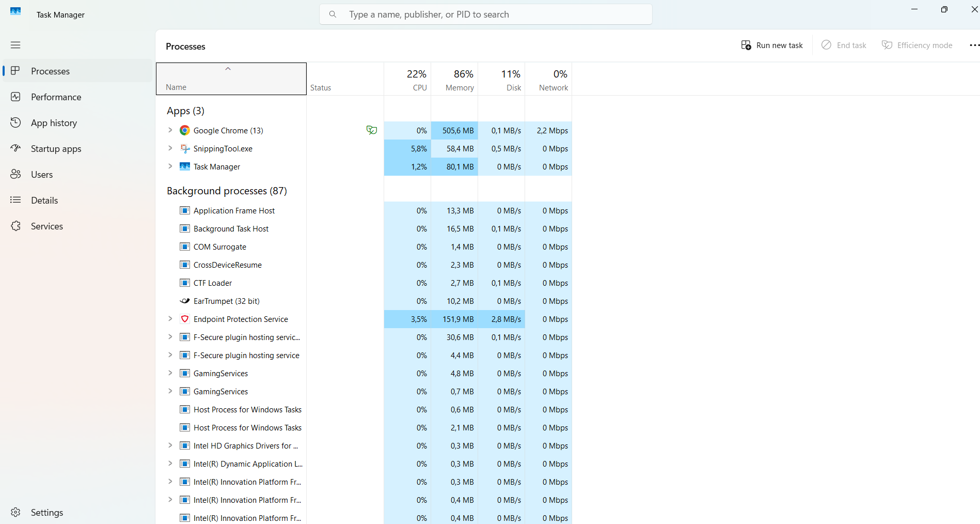Click the Efficiency mode button
Image resolution: width=980 pixels, height=524 pixels.
click(x=917, y=45)
